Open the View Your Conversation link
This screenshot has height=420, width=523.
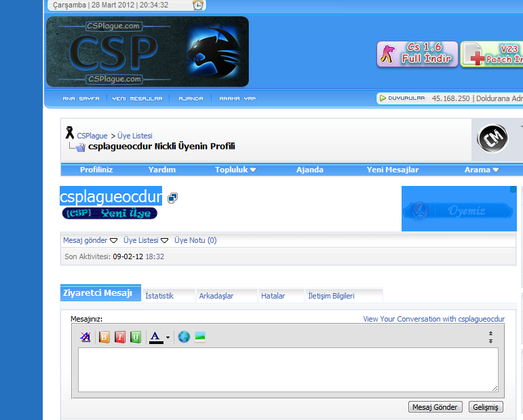pyautogui.click(x=433, y=319)
